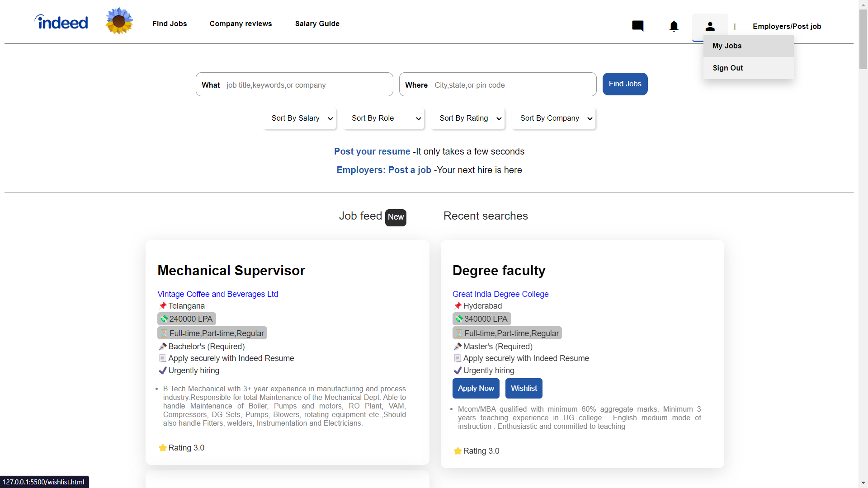Click the star icon on Degree faculty rating

coord(458,451)
